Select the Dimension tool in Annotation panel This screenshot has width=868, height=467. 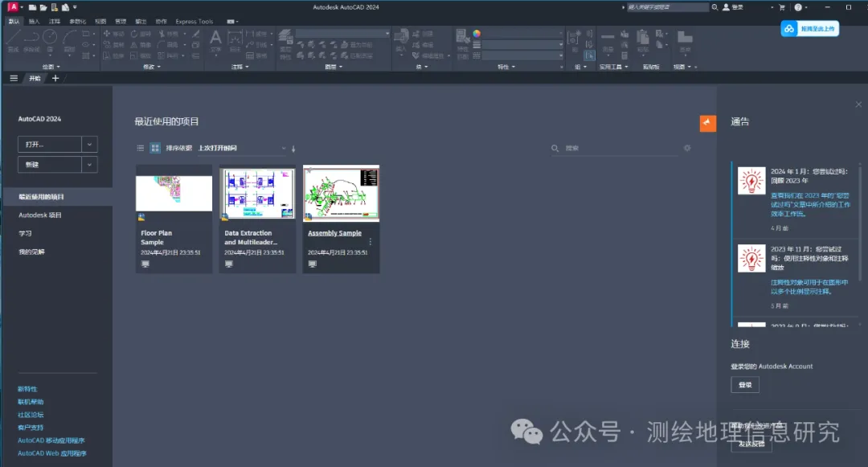(x=235, y=42)
